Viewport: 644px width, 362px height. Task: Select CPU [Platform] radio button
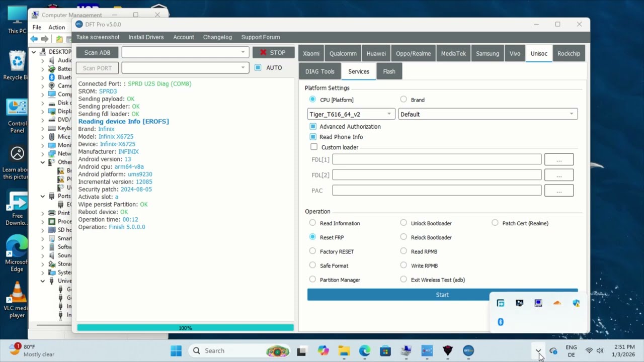pos(313,100)
